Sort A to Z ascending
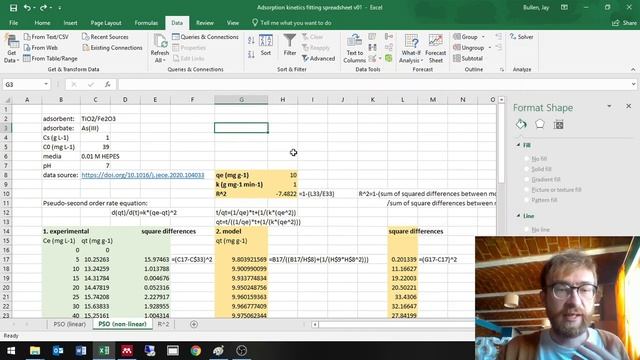The image size is (640, 360). point(251,40)
